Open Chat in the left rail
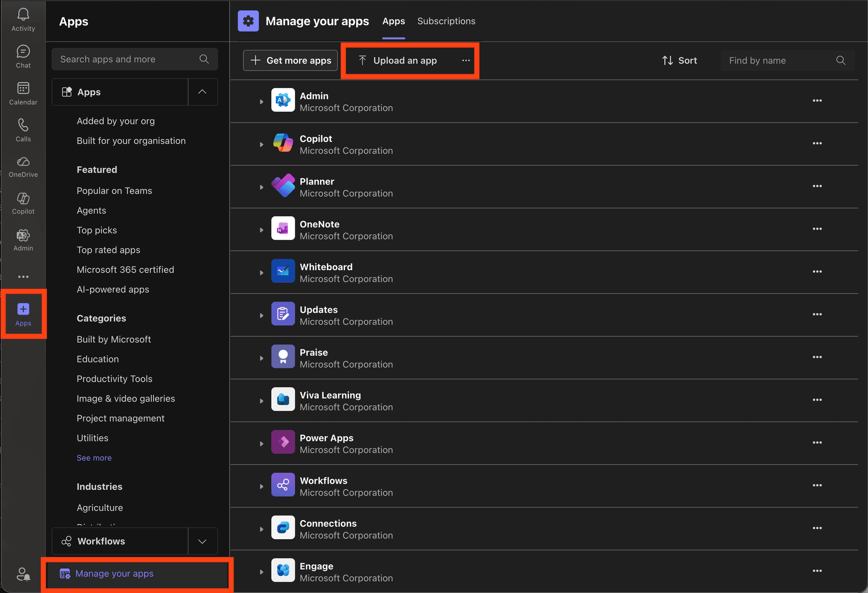Image resolution: width=868 pixels, height=593 pixels. tap(23, 52)
